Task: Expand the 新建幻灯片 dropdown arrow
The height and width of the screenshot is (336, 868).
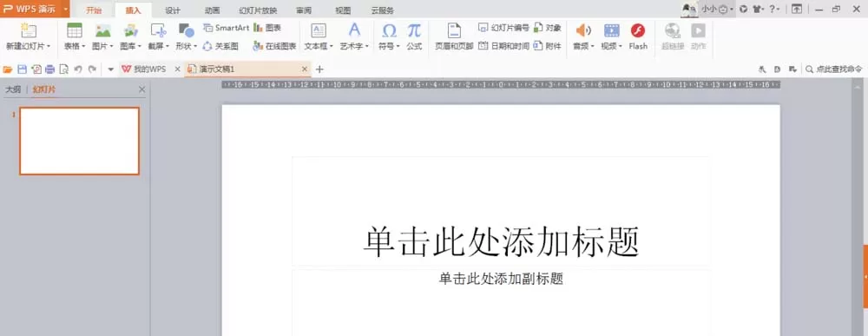Action: click(x=49, y=47)
